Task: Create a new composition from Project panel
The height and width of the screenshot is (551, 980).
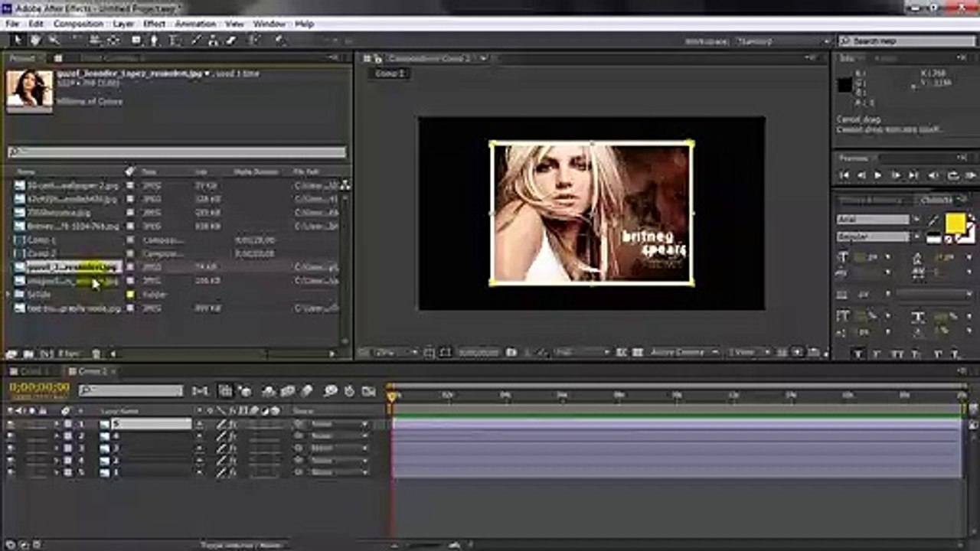Action: tap(46, 354)
